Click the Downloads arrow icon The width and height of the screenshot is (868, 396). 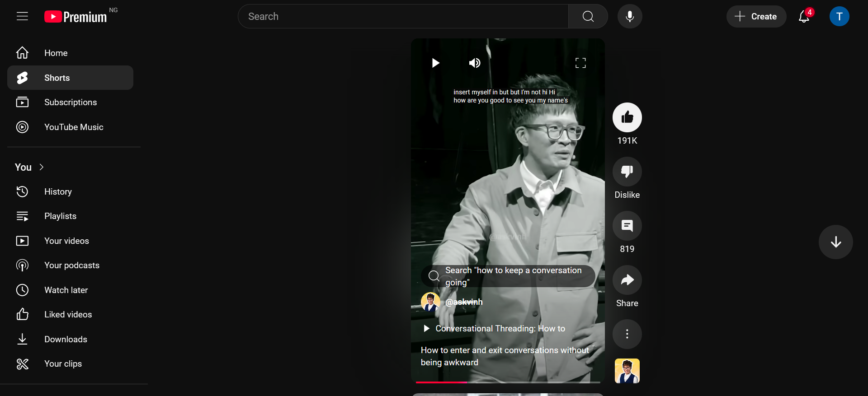pos(22,339)
